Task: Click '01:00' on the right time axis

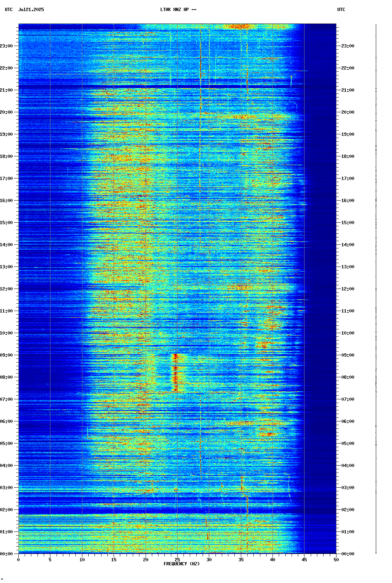Action: point(348,532)
